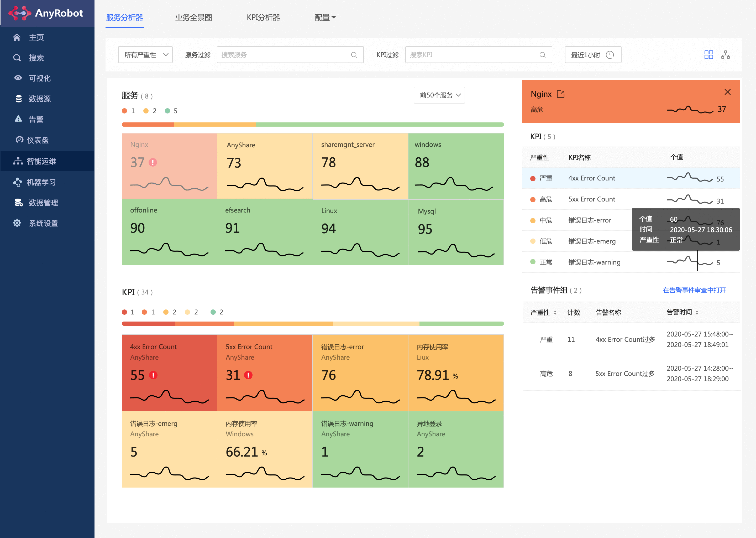Open the Linux service card
Viewport: 756px width, 538px height.
(360, 232)
